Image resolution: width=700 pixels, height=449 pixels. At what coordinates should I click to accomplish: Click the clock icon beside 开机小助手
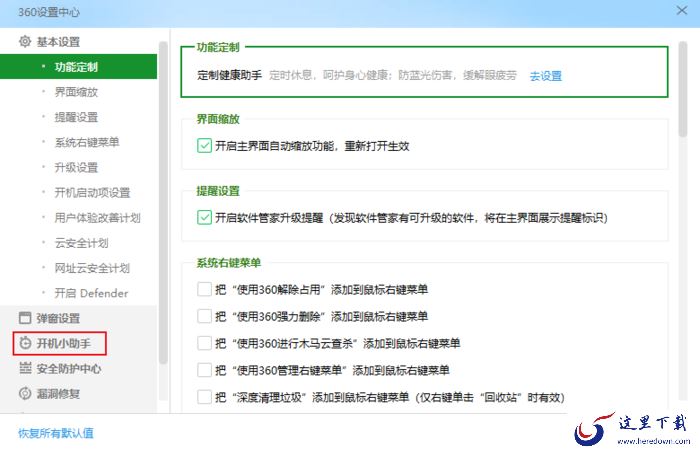point(25,343)
